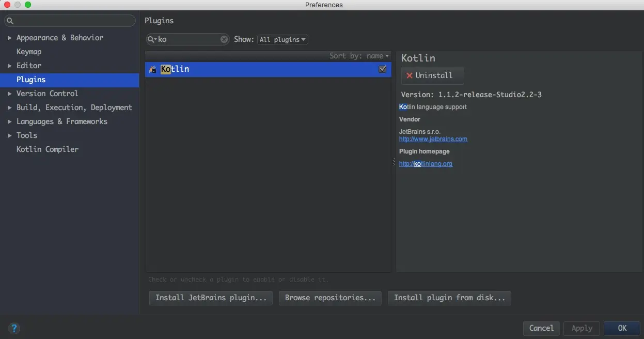Click the help question mark icon
The height and width of the screenshot is (339, 644).
click(x=14, y=328)
